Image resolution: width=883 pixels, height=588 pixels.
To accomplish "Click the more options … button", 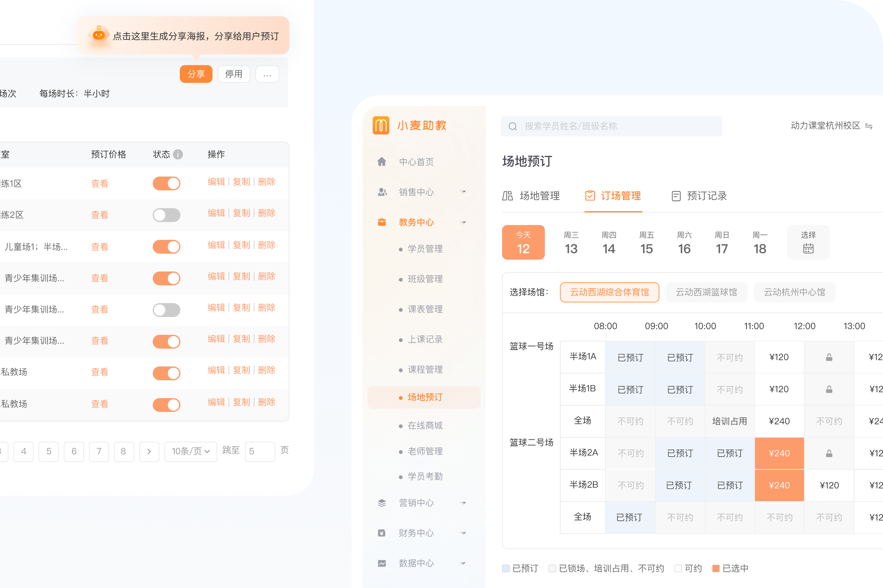I will coord(267,74).
